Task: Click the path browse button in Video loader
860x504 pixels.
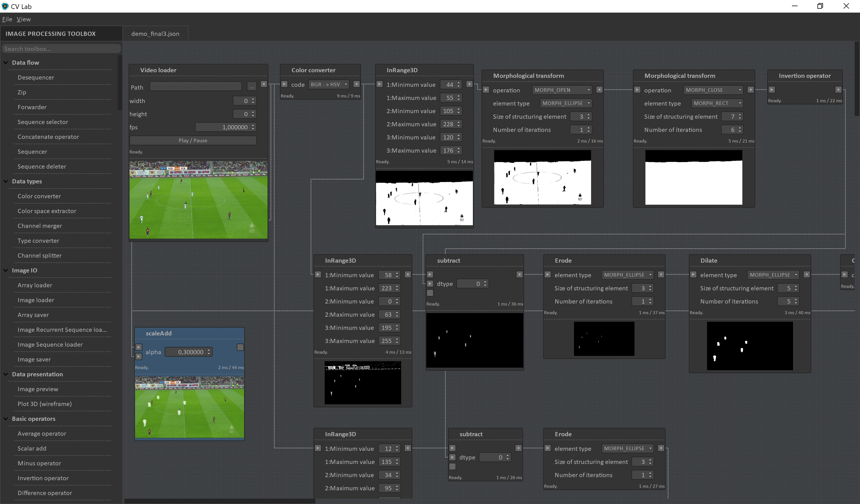Action: coord(252,86)
